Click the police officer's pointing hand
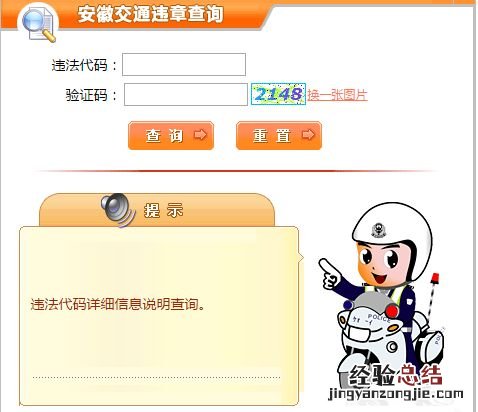Screen dimensions: 478x412 (328, 275)
